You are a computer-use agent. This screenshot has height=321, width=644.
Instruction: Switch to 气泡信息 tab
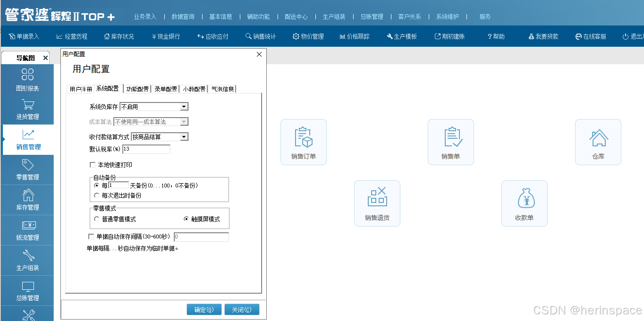[222, 89]
